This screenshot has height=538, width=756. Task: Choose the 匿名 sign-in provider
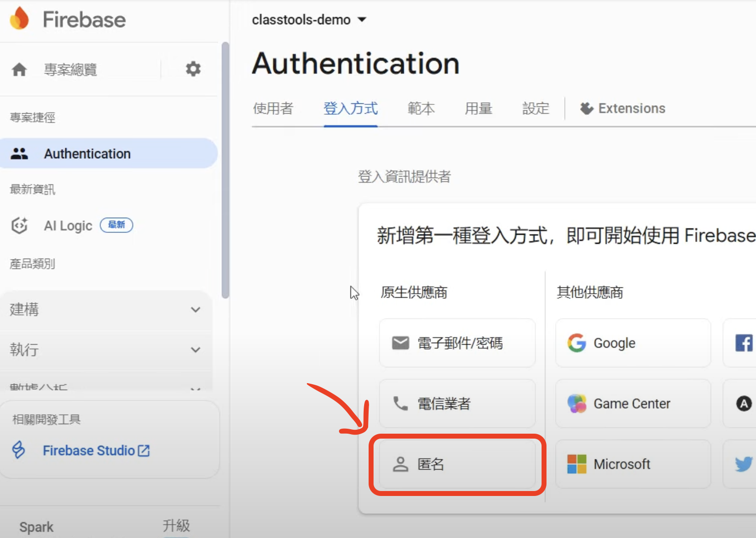point(457,464)
